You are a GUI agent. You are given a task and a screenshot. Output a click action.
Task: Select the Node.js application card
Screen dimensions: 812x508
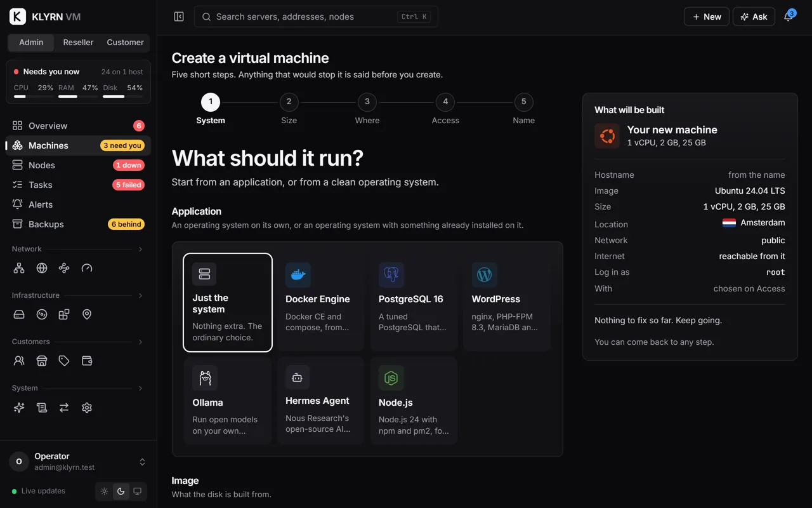click(414, 400)
